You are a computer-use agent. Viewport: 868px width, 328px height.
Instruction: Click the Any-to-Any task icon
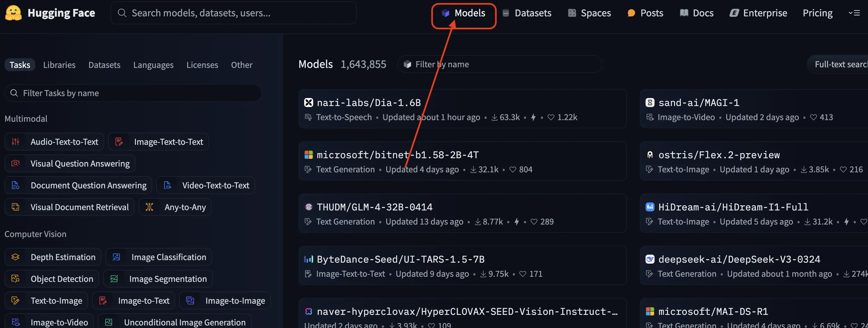coord(149,207)
